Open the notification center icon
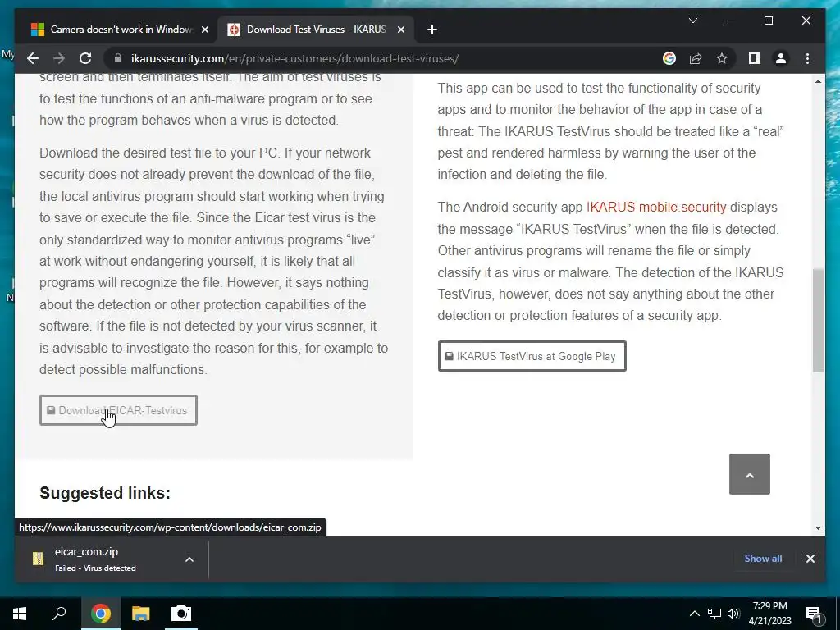 tap(813, 614)
